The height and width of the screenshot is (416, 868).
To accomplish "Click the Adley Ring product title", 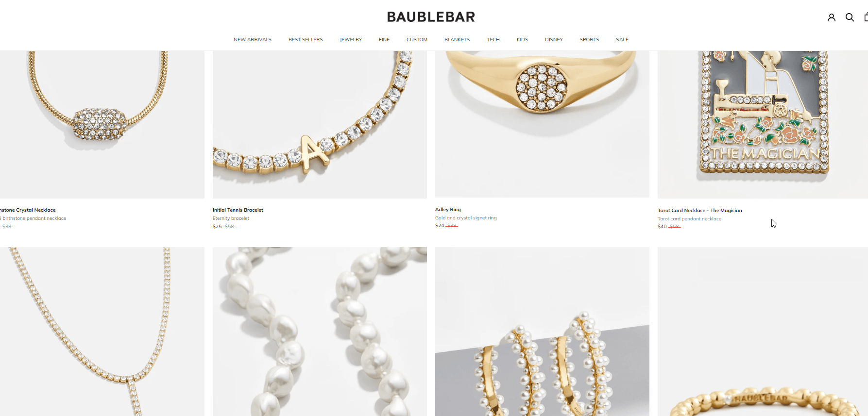I will tap(448, 210).
